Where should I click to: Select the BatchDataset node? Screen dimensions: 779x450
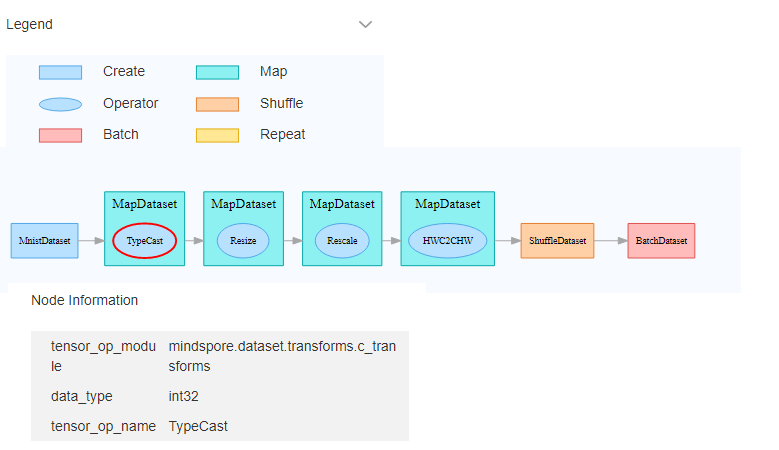(x=661, y=241)
